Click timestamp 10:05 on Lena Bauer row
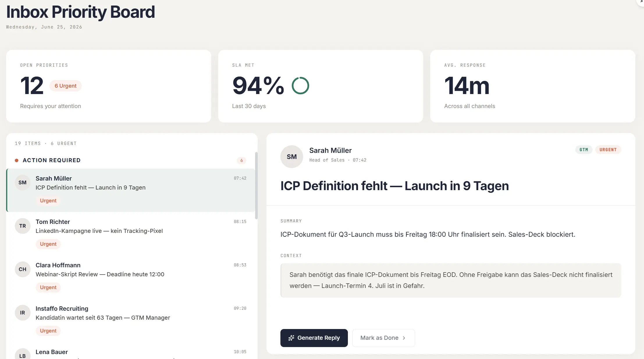Screen dimensions: 644x359 tap(240, 352)
